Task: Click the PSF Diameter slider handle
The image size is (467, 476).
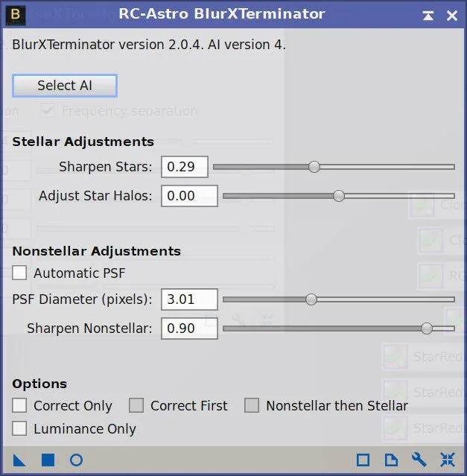Action: [x=311, y=299]
